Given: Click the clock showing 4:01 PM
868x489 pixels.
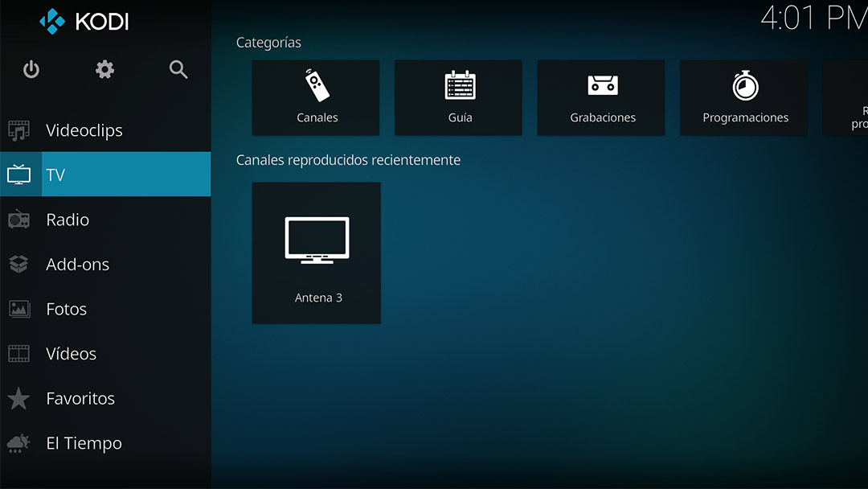Looking at the screenshot, I should click(x=813, y=18).
